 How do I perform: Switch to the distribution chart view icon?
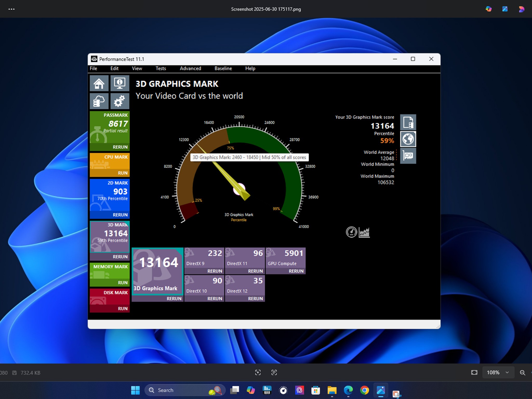pyautogui.click(x=364, y=232)
